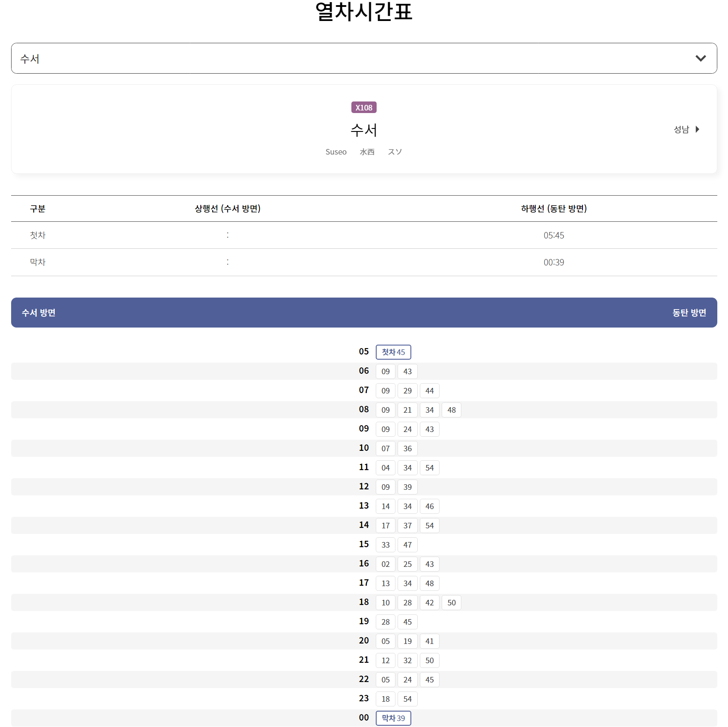Select departure time 36 in hour 10
The image size is (728, 727).
coord(407,448)
